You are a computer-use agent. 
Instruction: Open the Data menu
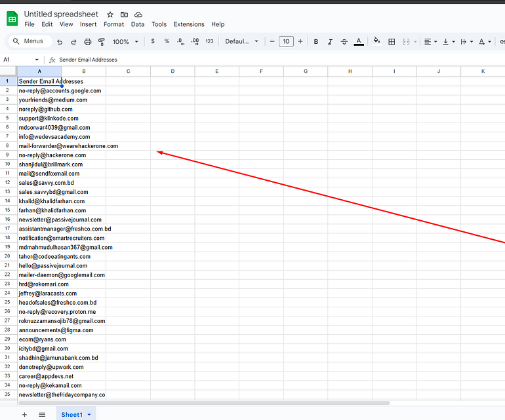pos(138,24)
